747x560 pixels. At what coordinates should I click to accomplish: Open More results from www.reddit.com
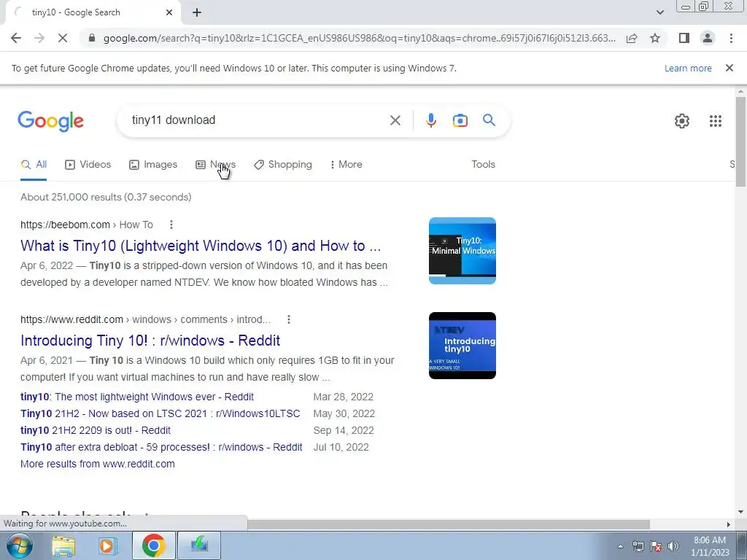(98, 464)
